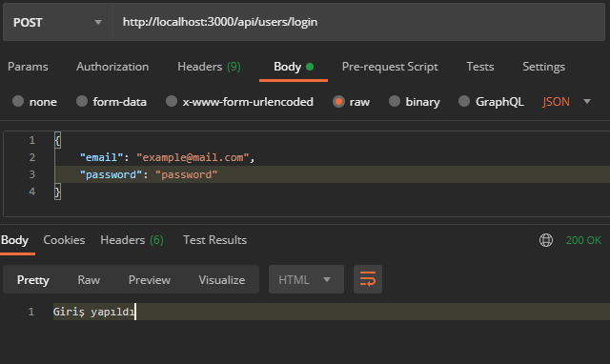Open the request Headers (9) tab
The image size is (610, 364).
pos(209,67)
